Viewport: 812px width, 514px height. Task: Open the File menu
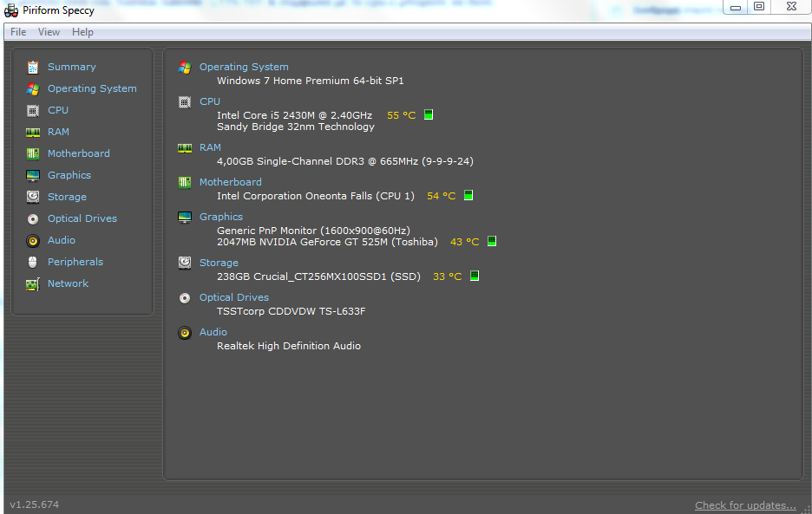[x=18, y=32]
